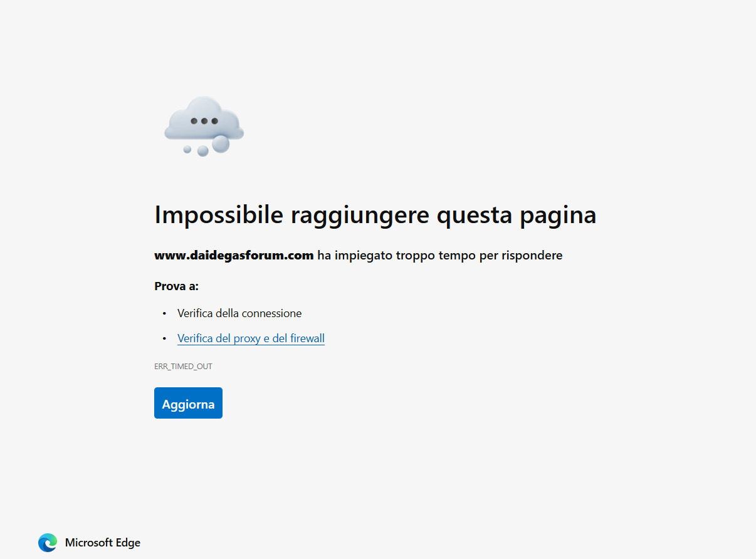756x559 pixels.
Task: Click the www.daidegasforum.com domain text
Action: point(234,255)
